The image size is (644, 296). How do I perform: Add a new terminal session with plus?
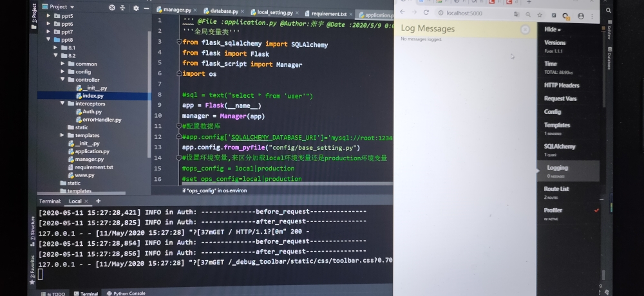pyautogui.click(x=98, y=201)
